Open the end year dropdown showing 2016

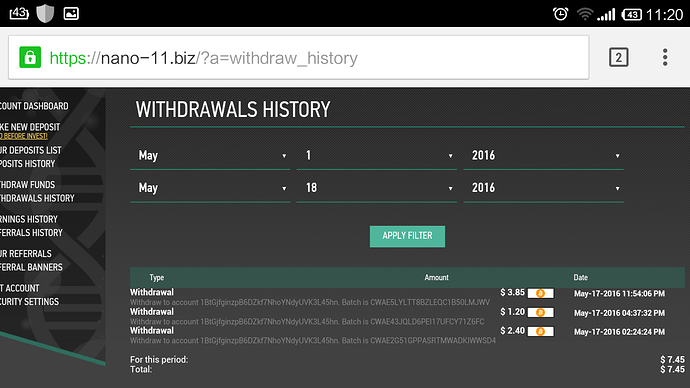click(543, 188)
